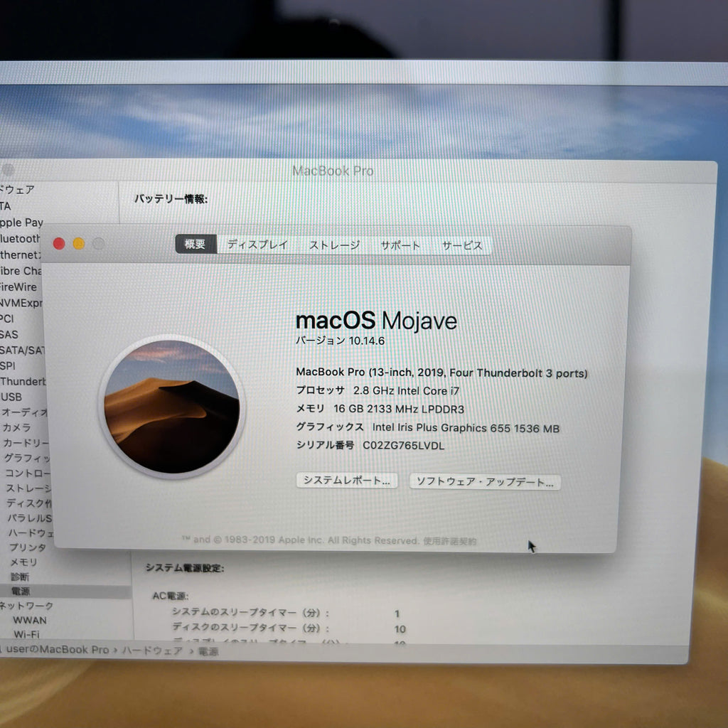This screenshot has width=728, height=728.
Task: Click the AC電源 label
Action: [171, 596]
